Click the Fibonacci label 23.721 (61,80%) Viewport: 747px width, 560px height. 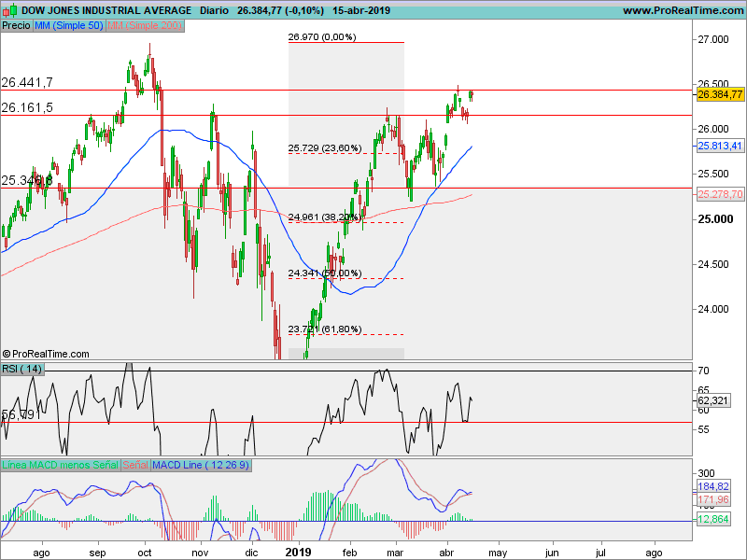(x=325, y=329)
